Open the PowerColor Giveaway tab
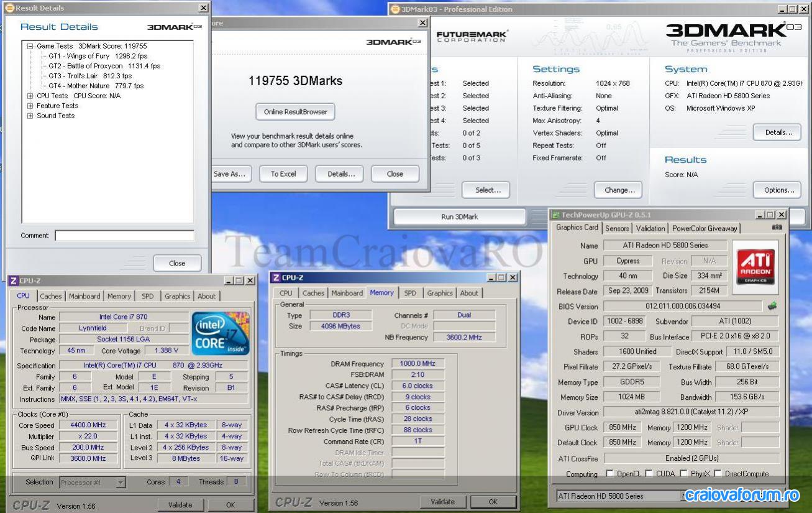Viewport: 812px width, 513px height. coord(705,228)
